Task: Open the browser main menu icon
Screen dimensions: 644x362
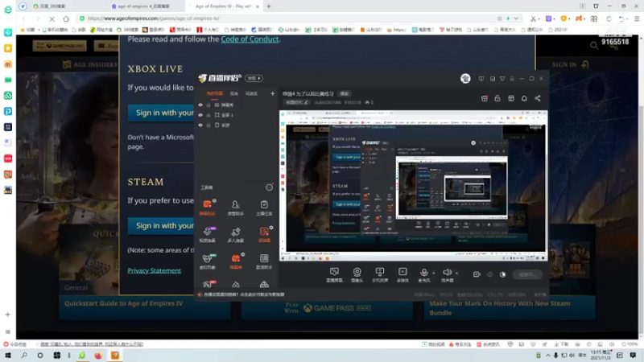Action: point(637,19)
